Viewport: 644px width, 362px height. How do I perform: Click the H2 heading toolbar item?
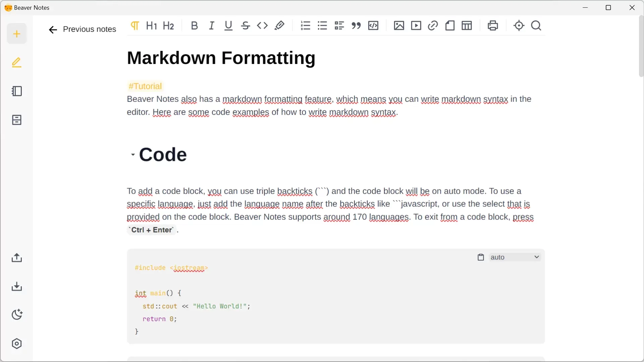(x=168, y=25)
